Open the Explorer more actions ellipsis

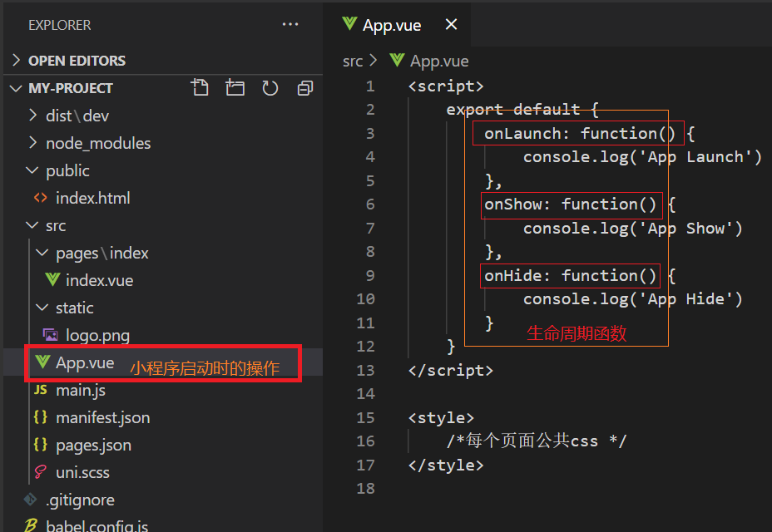(x=290, y=24)
